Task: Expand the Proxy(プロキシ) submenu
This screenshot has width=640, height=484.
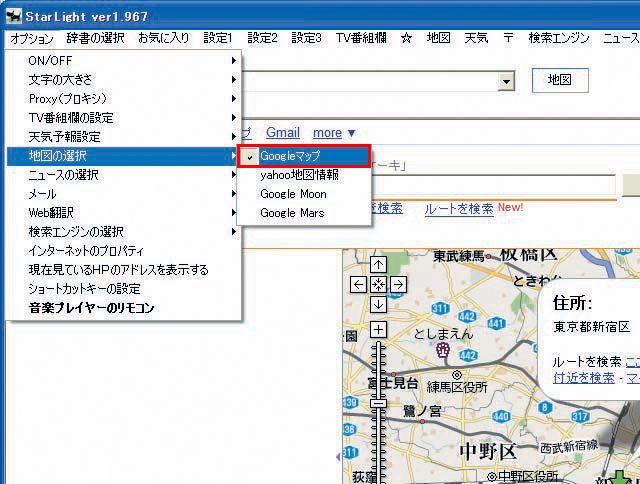Action: click(124, 99)
